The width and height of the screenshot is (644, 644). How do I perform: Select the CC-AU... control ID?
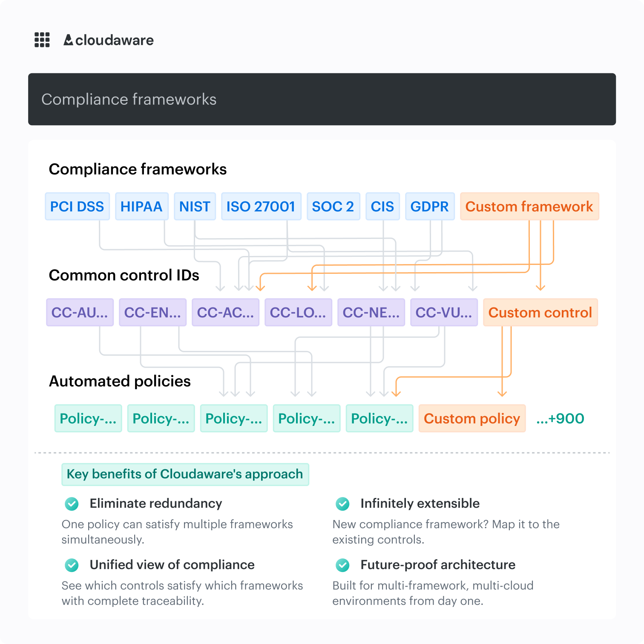(80, 313)
